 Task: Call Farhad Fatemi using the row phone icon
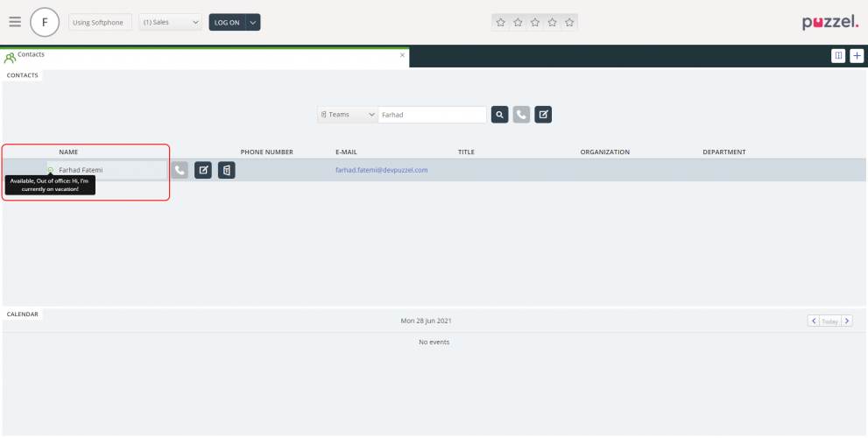(x=180, y=170)
